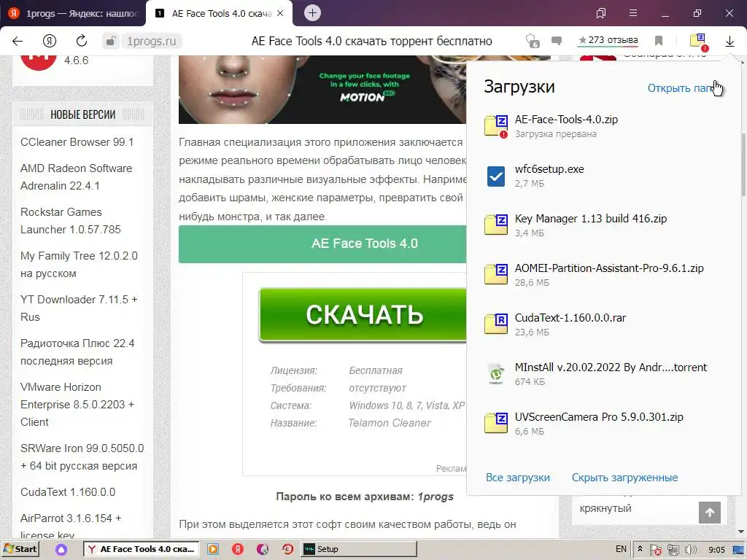Open Key Manager 1.13 build 416.zip name
747x560 pixels.
click(x=591, y=219)
